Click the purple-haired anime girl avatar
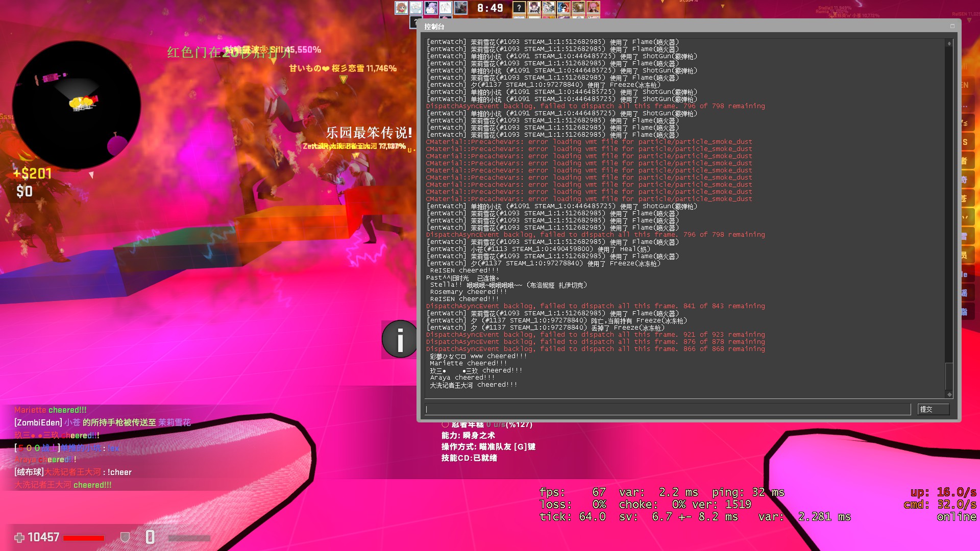The height and width of the screenshot is (551, 980). (x=431, y=8)
